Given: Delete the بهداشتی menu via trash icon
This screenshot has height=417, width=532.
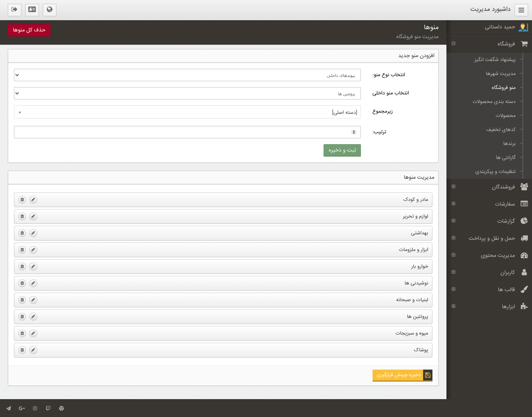Looking at the screenshot, I should click(x=22, y=233).
